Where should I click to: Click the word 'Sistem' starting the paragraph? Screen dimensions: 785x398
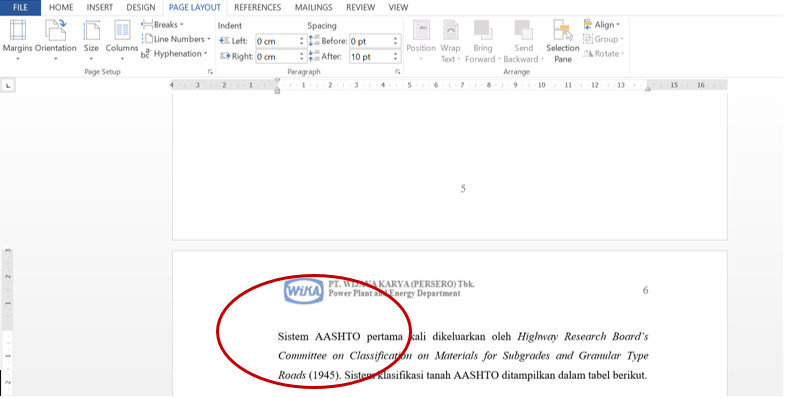click(x=293, y=336)
